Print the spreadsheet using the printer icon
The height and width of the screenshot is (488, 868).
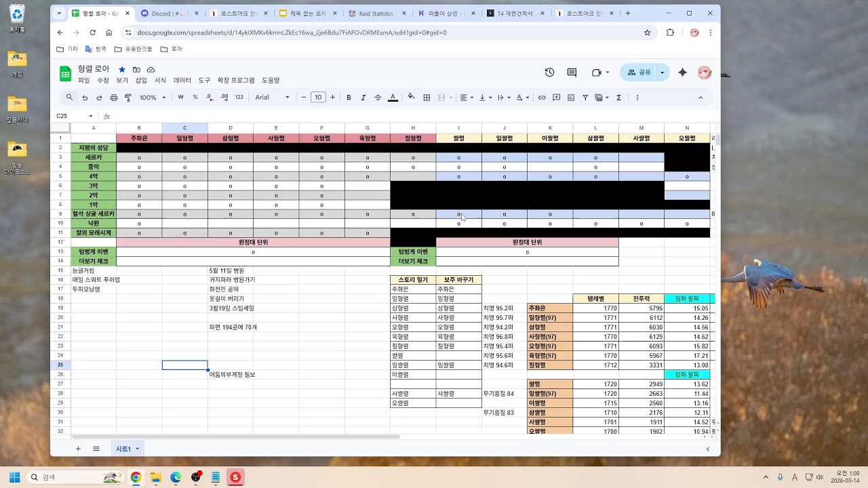(x=113, y=98)
